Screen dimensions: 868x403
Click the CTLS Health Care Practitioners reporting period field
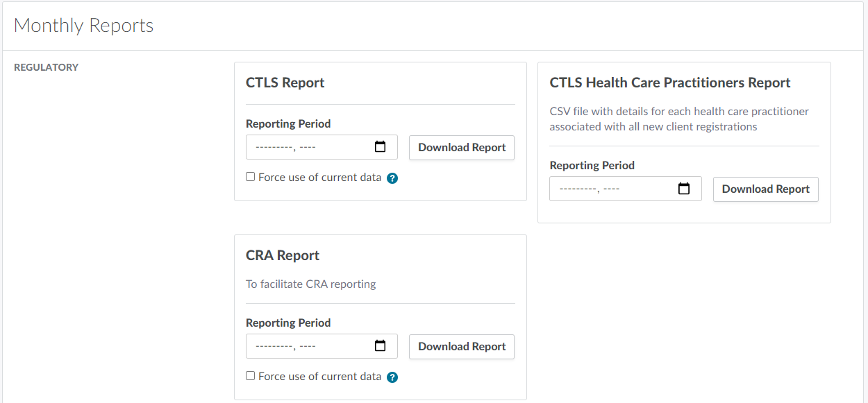[610, 189]
